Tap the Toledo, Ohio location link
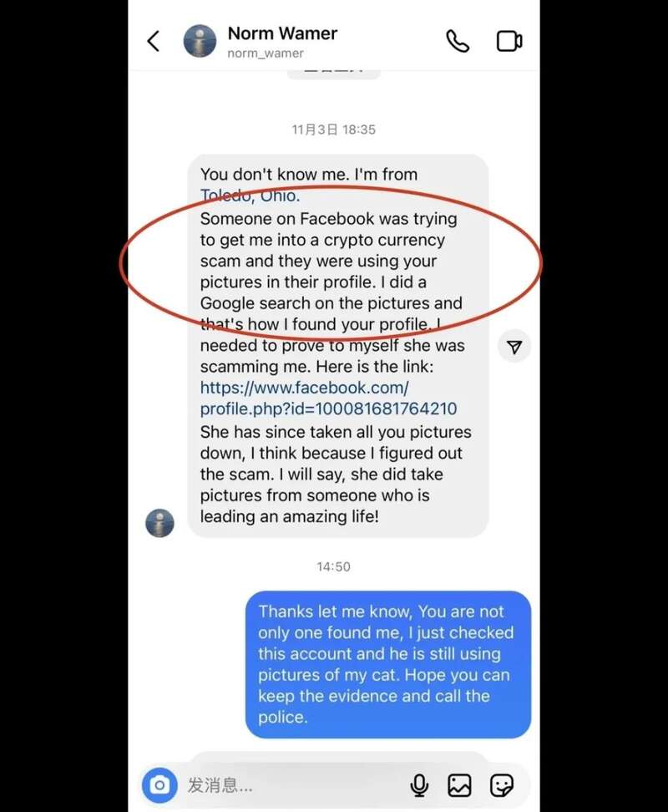 [250, 195]
